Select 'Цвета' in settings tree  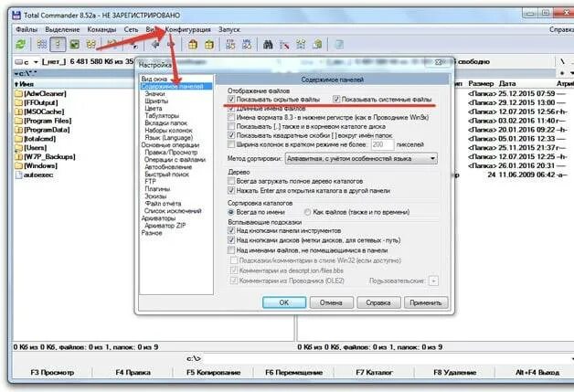[x=153, y=109]
